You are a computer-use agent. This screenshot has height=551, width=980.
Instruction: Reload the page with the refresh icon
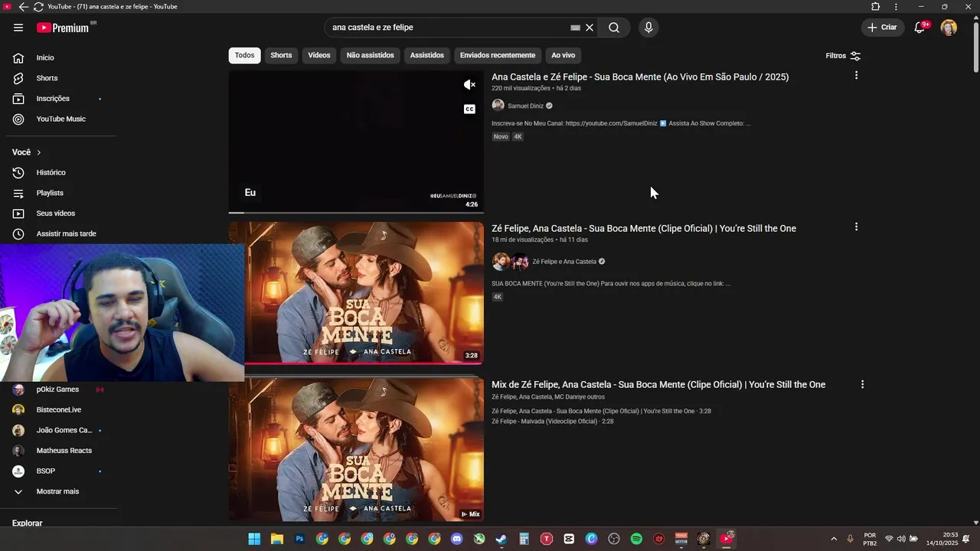38,7
